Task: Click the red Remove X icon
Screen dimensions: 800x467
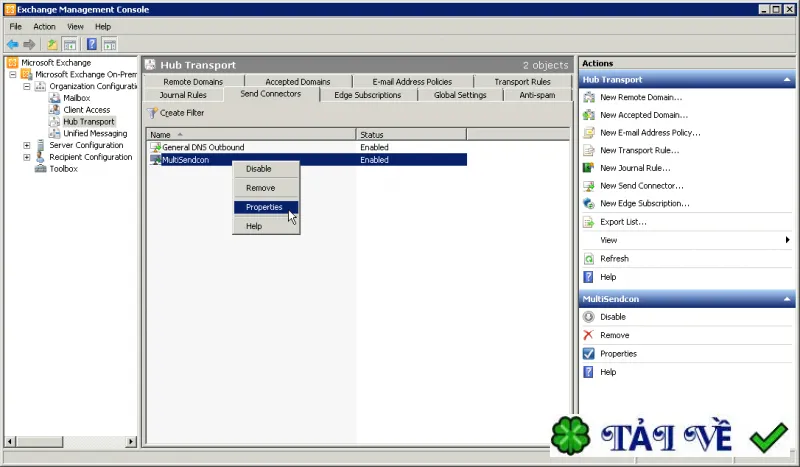Action: (x=588, y=335)
